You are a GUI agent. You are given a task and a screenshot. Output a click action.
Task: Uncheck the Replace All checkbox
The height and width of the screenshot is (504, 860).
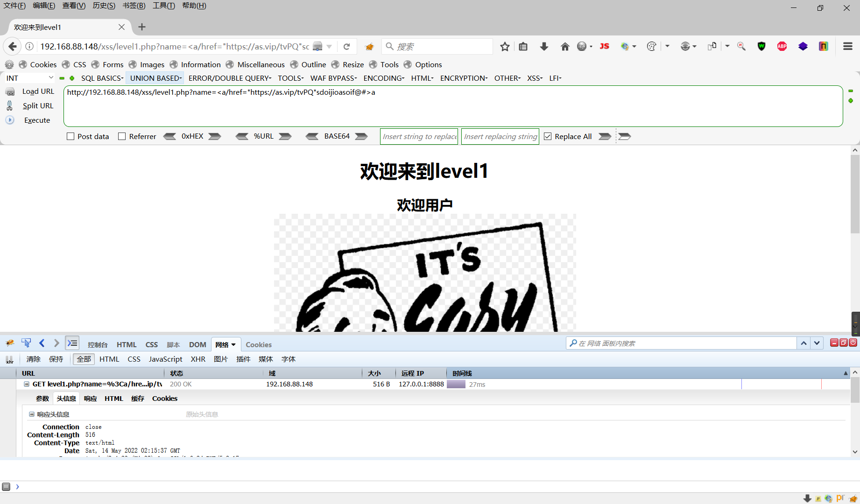pos(548,136)
